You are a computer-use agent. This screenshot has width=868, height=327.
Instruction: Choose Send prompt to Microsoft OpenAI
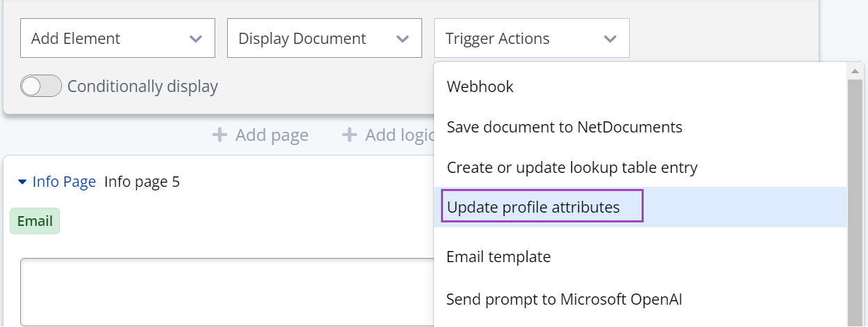(640, 299)
